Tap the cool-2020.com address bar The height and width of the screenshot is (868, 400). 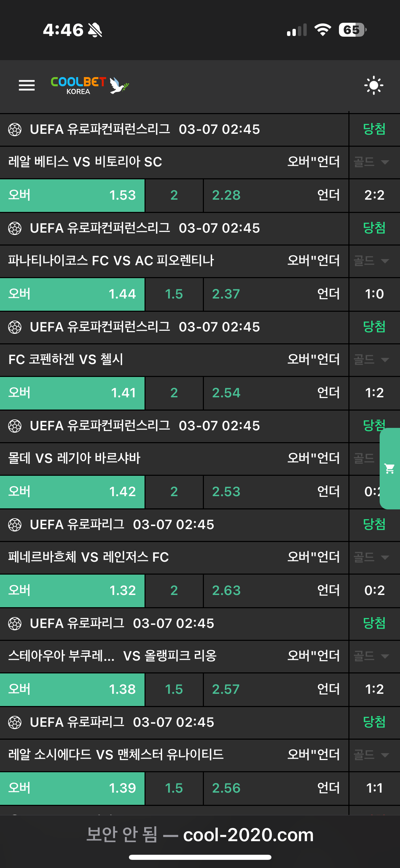click(x=200, y=835)
